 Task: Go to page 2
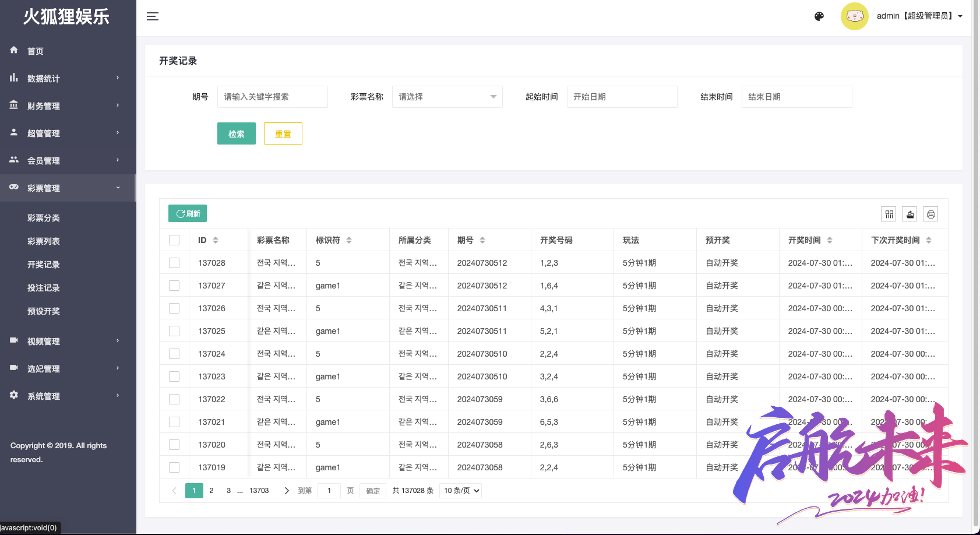[211, 491]
